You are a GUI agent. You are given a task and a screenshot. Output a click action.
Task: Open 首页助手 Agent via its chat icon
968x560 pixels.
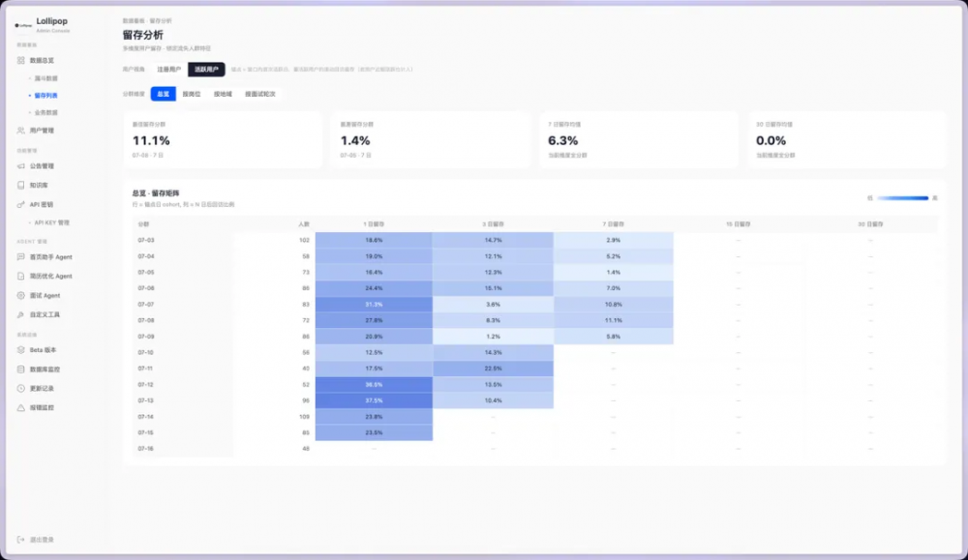(x=21, y=256)
